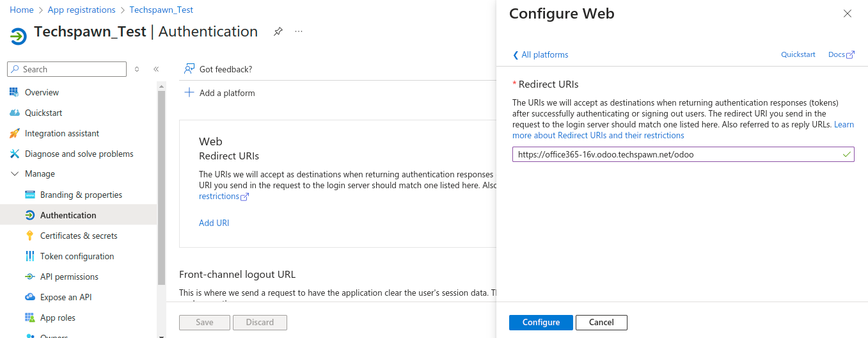Click the plus icon for Add a platform

click(x=189, y=93)
